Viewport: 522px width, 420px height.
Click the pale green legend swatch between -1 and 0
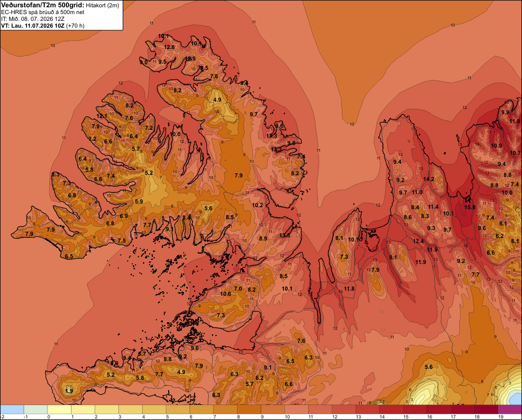(35, 409)
